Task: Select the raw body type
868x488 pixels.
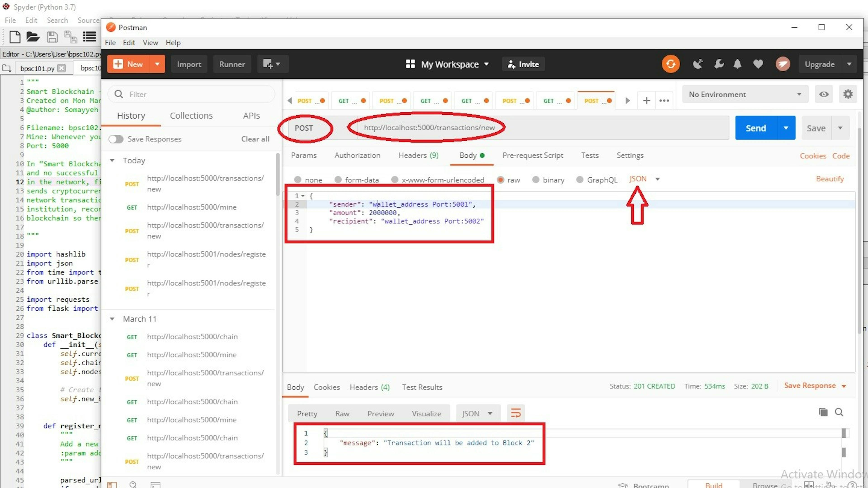Action: 500,180
